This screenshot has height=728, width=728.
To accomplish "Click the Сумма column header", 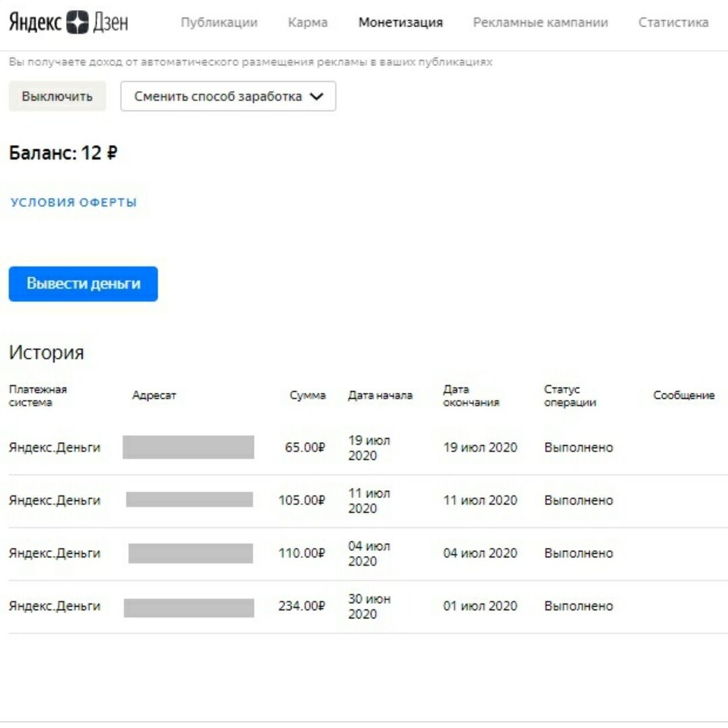I will coord(307,395).
